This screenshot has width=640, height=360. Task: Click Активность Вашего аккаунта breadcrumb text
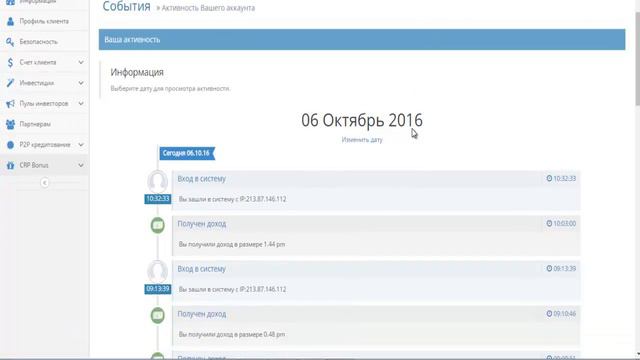click(208, 8)
